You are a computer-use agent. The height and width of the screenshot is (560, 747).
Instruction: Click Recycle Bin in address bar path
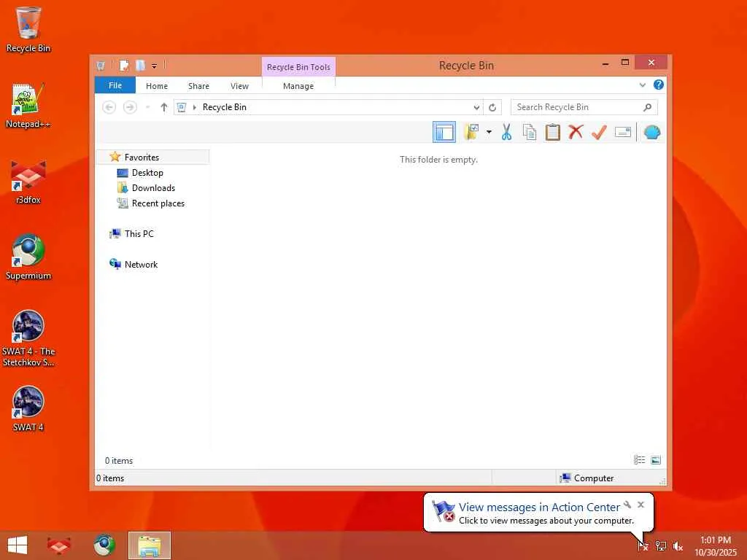tap(225, 107)
